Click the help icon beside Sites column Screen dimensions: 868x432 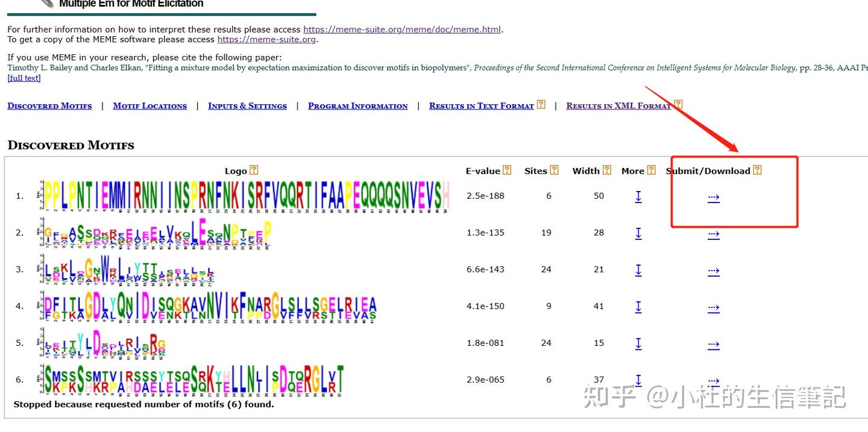(554, 170)
